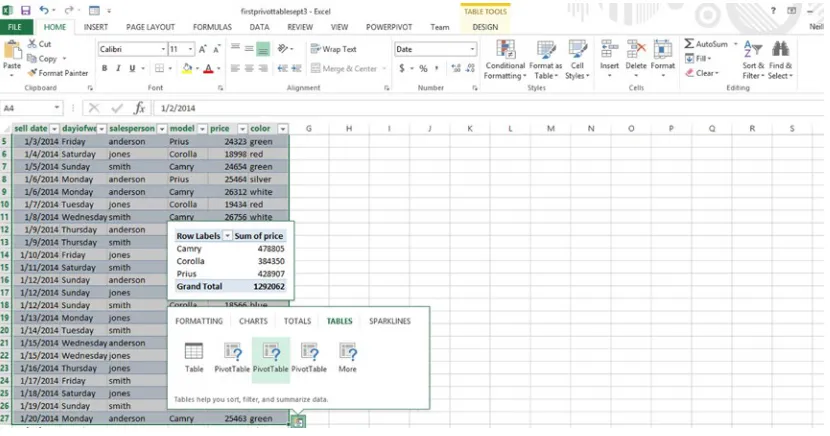Open the model column filter
The image size is (830, 436).
(x=202, y=129)
